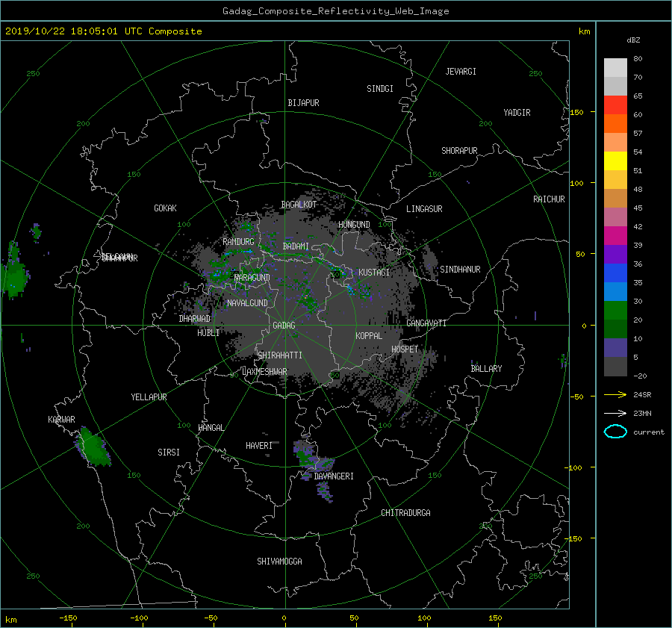Click the yellow 24SR arrow legend icon
The width and height of the screenshot is (672, 628).
click(x=615, y=395)
